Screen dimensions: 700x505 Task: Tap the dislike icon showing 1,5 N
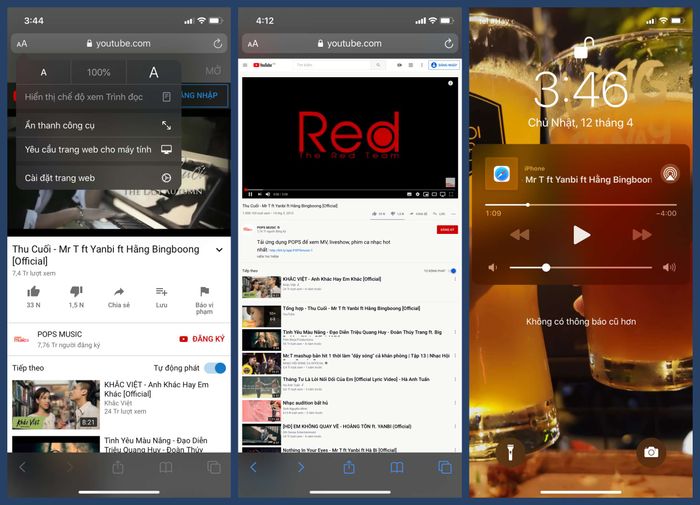point(76,291)
